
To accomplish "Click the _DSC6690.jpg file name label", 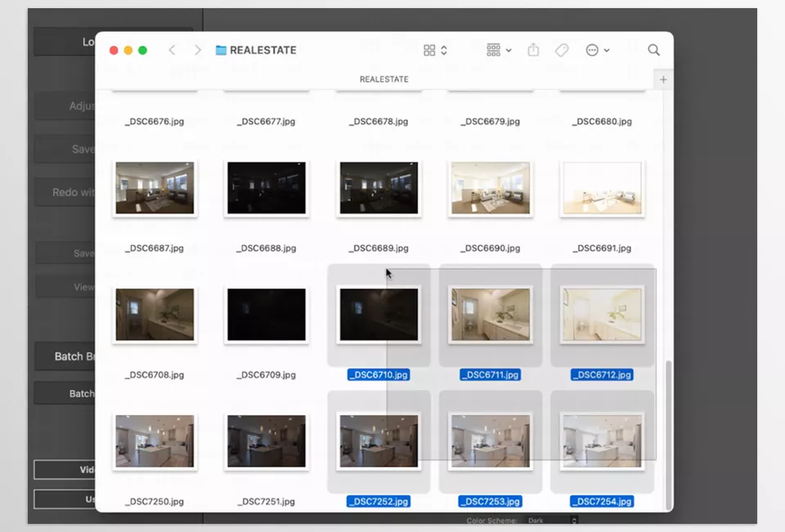I will pyautogui.click(x=490, y=248).
